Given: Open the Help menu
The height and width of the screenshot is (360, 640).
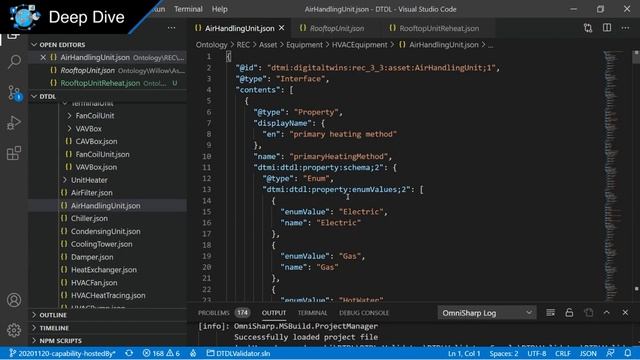Looking at the screenshot, I should pyautogui.click(x=220, y=9).
